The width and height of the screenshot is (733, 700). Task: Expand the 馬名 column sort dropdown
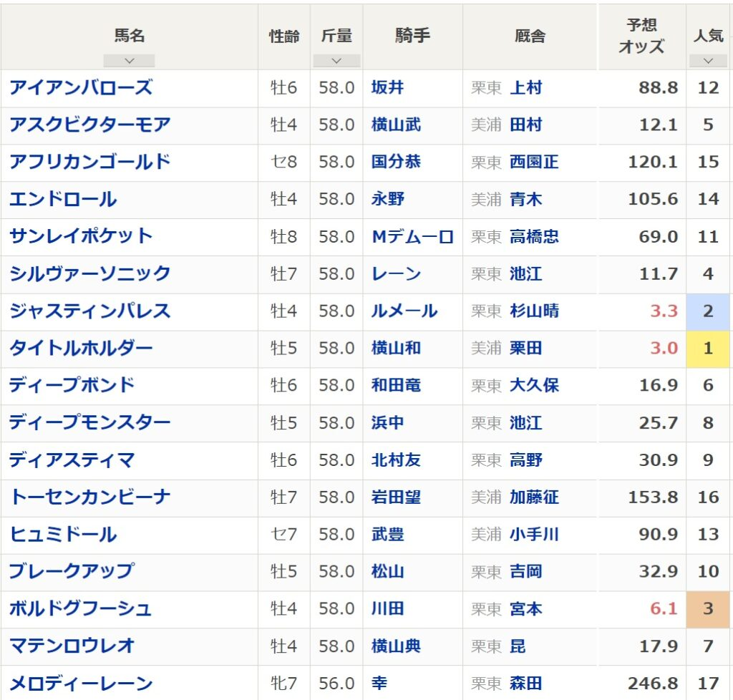click(129, 61)
